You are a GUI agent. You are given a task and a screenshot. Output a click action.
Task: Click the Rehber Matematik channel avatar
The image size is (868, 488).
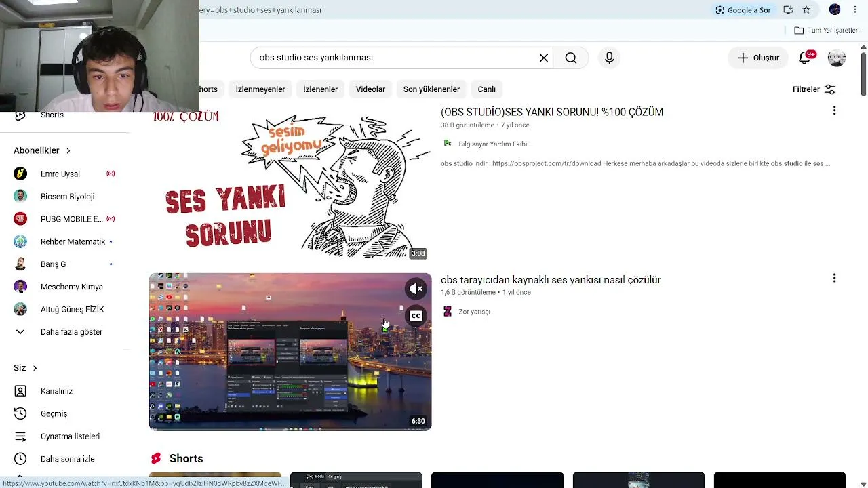point(20,241)
